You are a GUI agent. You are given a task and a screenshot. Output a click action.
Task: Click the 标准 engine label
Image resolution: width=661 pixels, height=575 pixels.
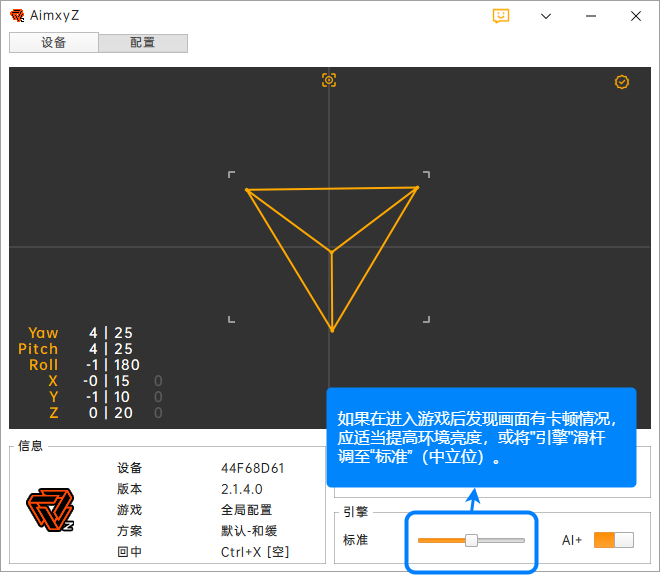point(355,540)
